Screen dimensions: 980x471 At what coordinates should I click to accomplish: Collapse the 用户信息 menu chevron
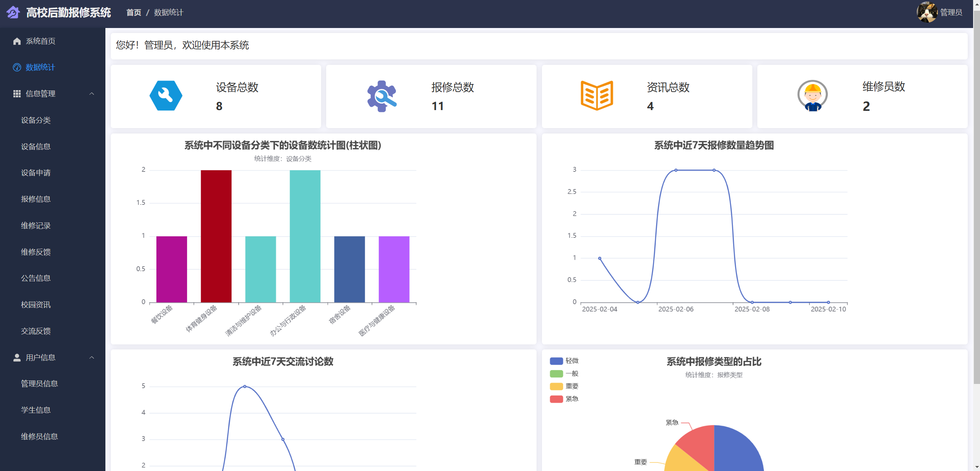click(92, 357)
